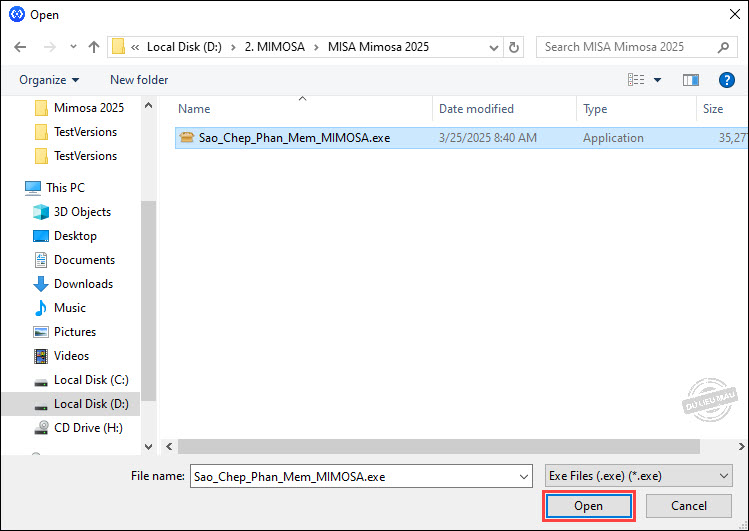Click the sidebar scroll down arrow
Viewport: 749px width, 531px height.
149,447
